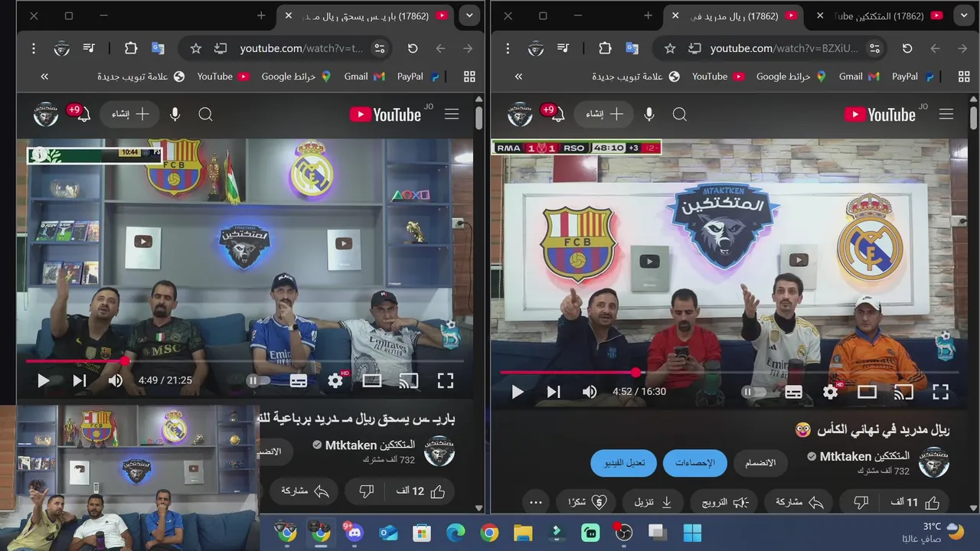The width and height of the screenshot is (980, 551).
Task: Open Extensions puzzle icon in left window
Action: (x=131, y=48)
